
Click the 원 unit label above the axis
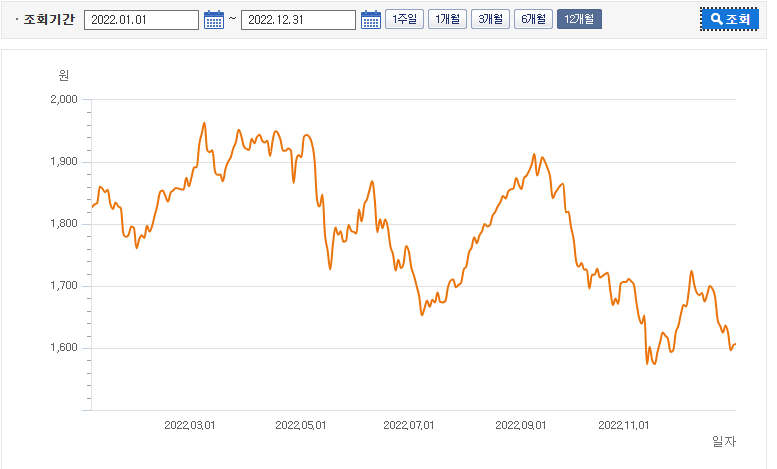63,75
